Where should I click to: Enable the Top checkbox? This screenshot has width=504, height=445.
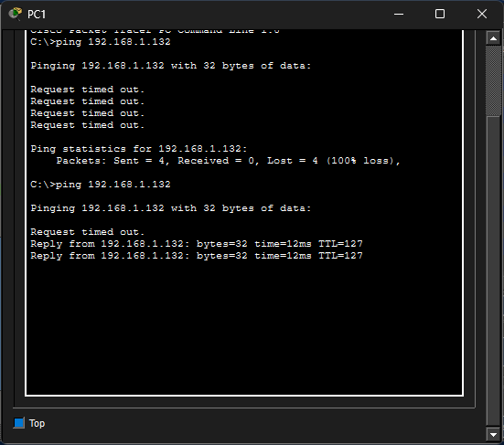tap(19, 423)
